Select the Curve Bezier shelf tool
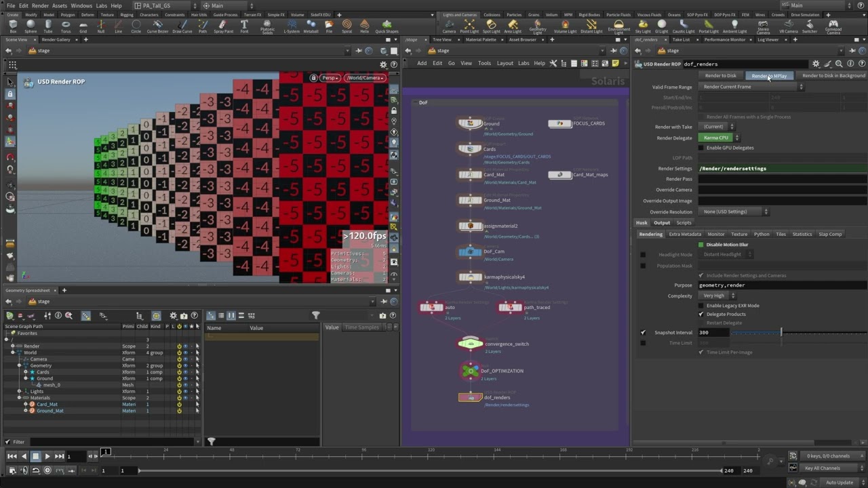Screen dimensions: 868x488 (x=157, y=26)
